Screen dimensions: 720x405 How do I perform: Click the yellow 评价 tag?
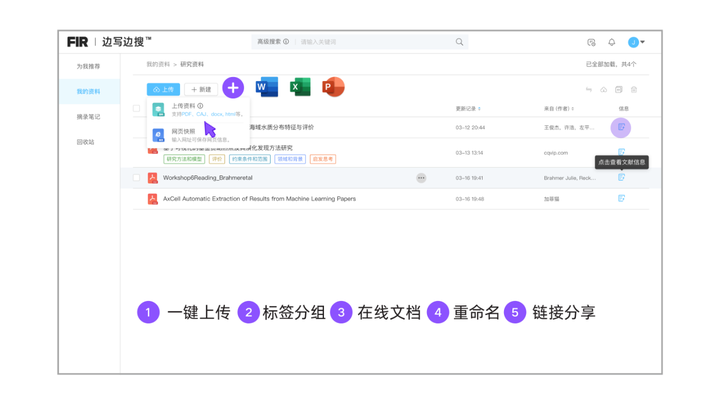pos(217,159)
